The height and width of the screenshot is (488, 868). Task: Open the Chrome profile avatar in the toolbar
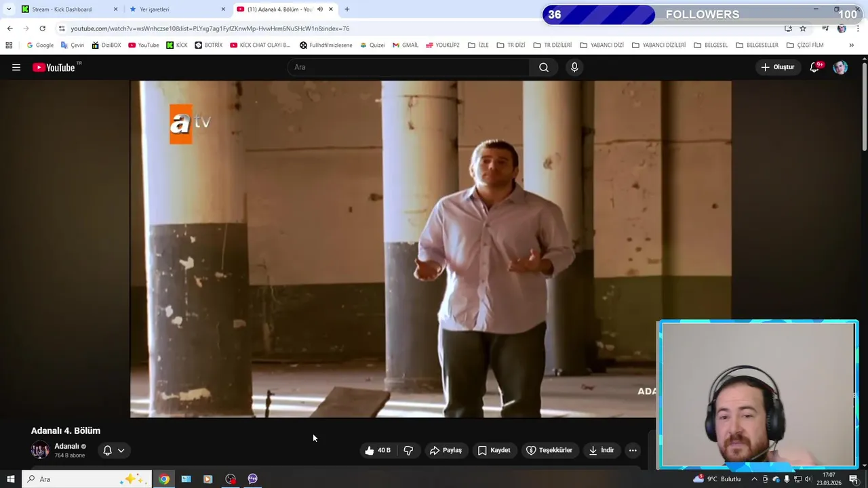click(x=842, y=28)
